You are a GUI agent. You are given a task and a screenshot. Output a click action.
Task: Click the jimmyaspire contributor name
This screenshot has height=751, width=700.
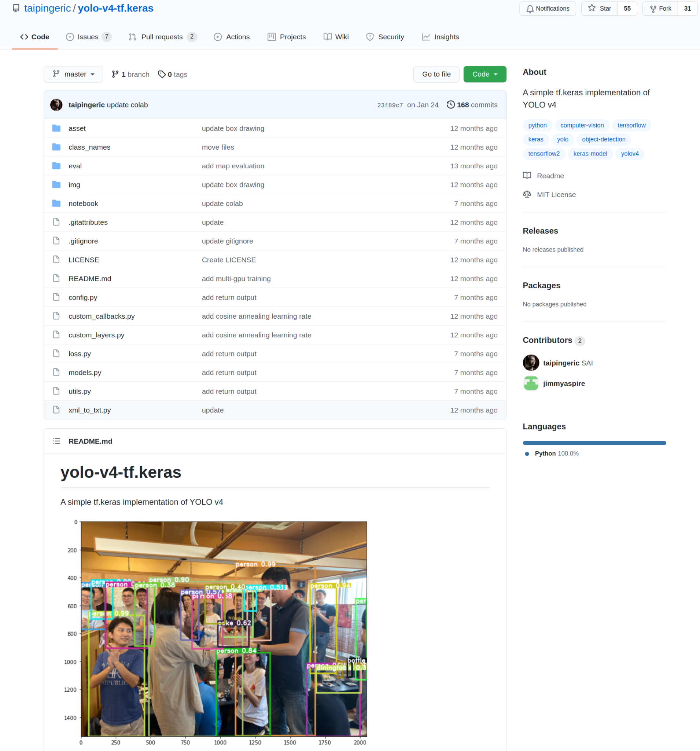tap(564, 384)
